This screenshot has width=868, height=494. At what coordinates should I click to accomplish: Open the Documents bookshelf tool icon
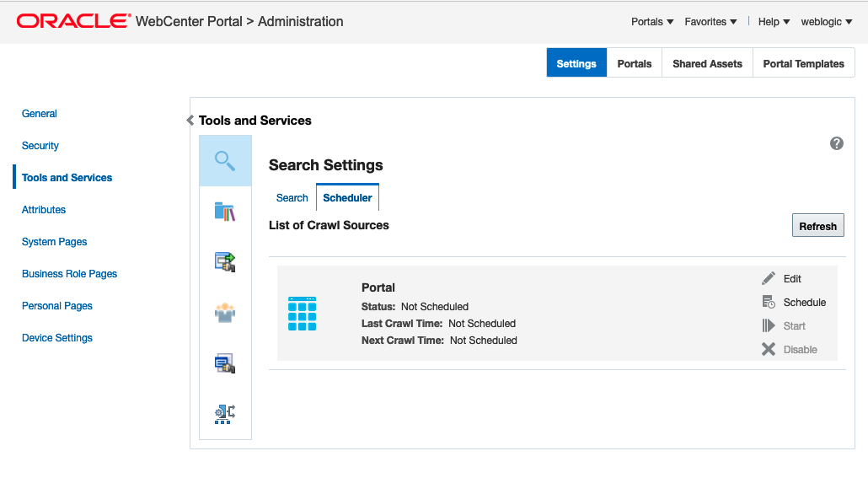225,212
